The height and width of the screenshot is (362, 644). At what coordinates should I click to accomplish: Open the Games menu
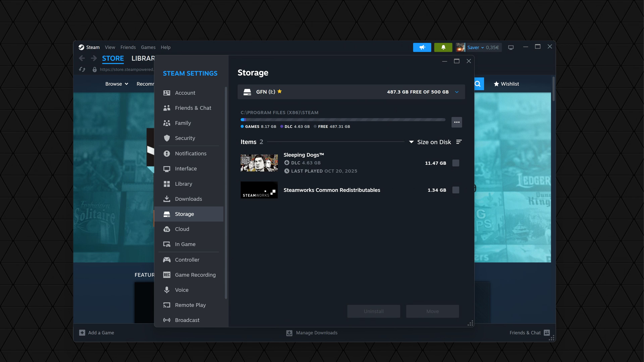[x=148, y=47]
